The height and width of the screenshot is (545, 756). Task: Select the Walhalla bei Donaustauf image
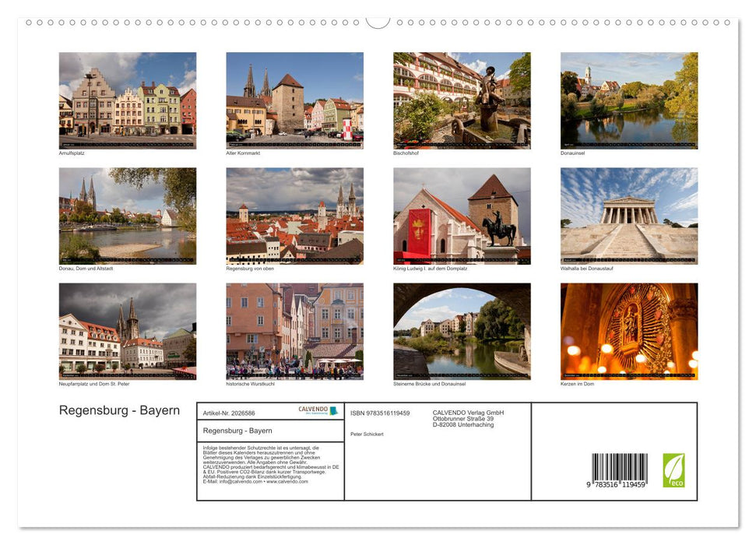[x=628, y=216]
